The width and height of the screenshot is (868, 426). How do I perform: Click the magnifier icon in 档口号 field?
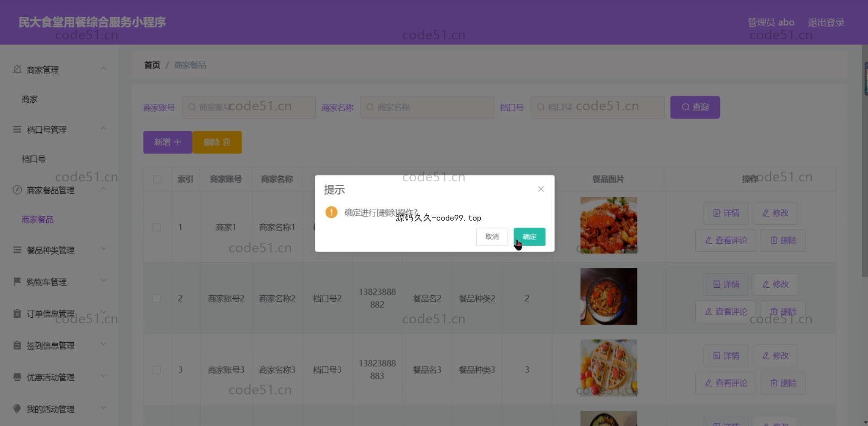pyautogui.click(x=540, y=107)
